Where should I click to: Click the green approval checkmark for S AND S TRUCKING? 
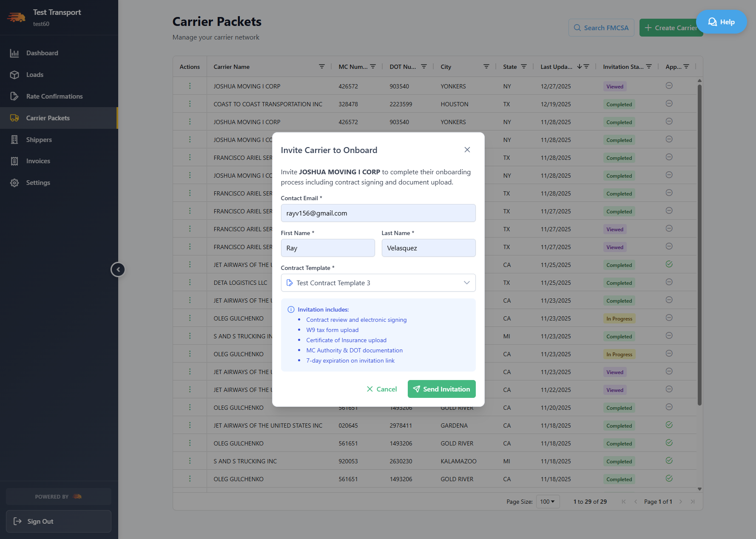669,460
